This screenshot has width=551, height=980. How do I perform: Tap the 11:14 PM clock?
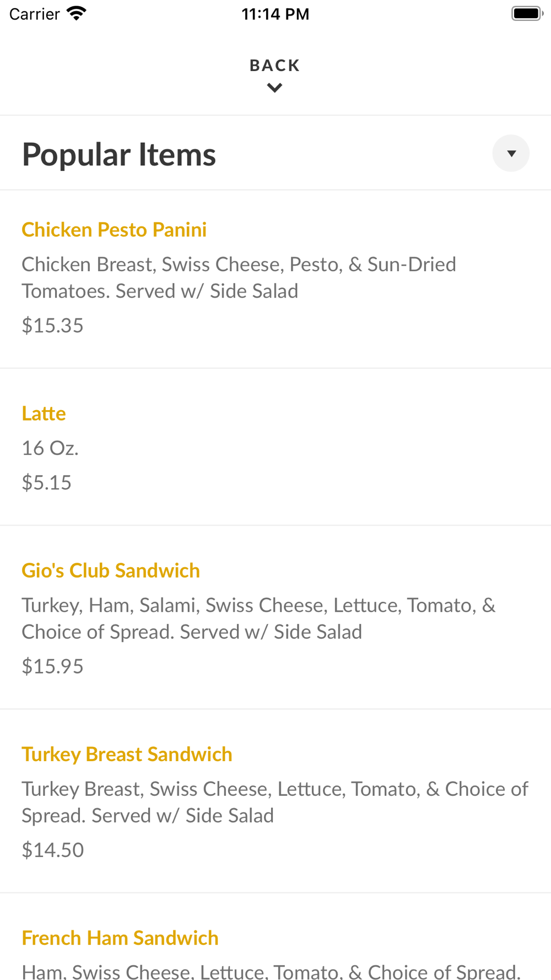(275, 14)
